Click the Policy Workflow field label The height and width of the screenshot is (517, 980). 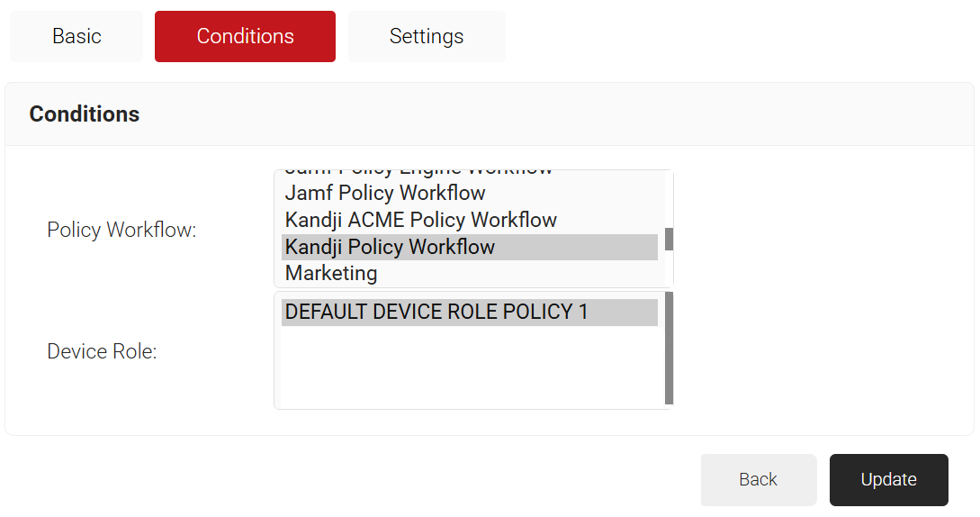(x=121, y=230)
